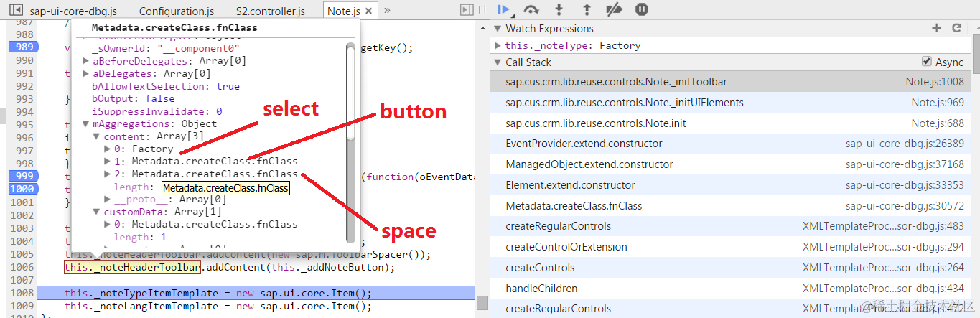Collapse the mAggregations object node

coord(86,123)
